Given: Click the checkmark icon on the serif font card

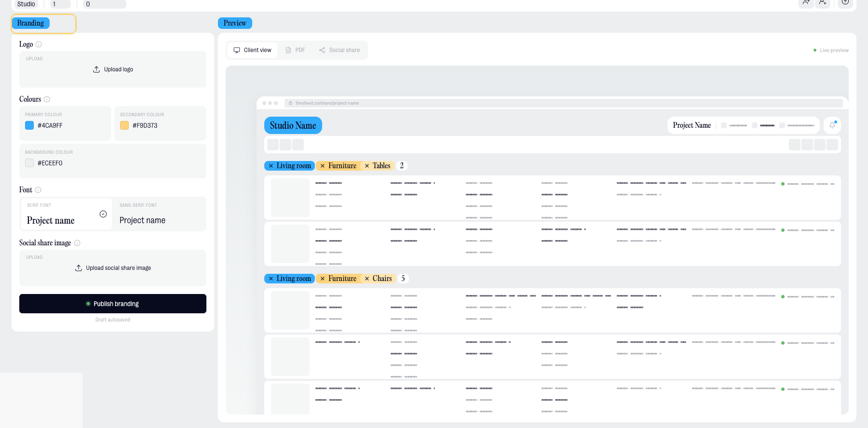Looking at the screenshot, I should pos(103,214).
